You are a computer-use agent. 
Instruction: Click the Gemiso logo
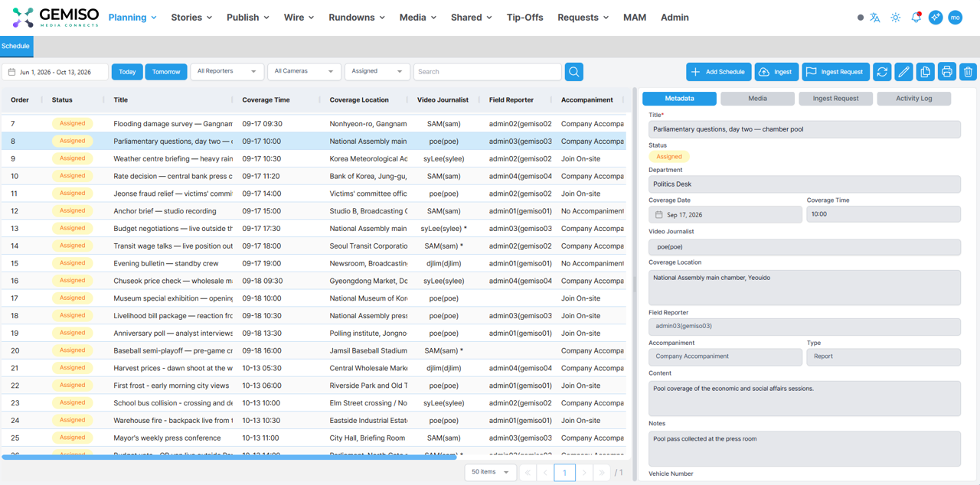[x=54, y=18]
